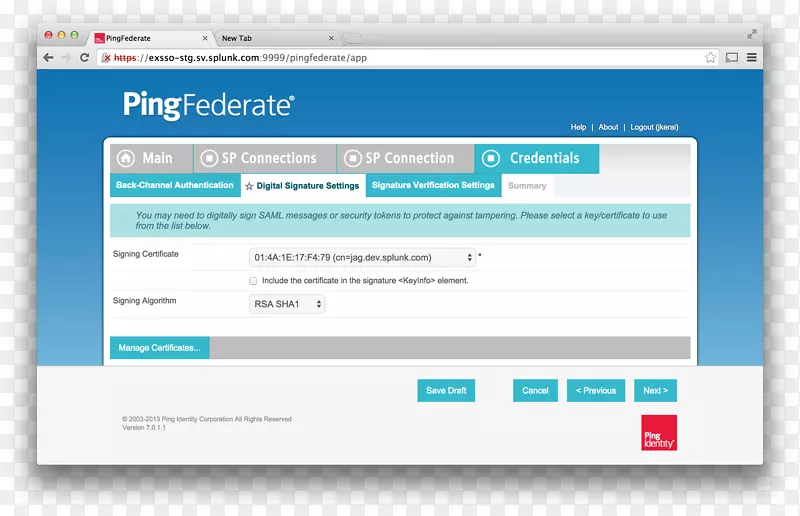The image size is (800, 516).
Task: Click the Logout link
Action: 654,128
